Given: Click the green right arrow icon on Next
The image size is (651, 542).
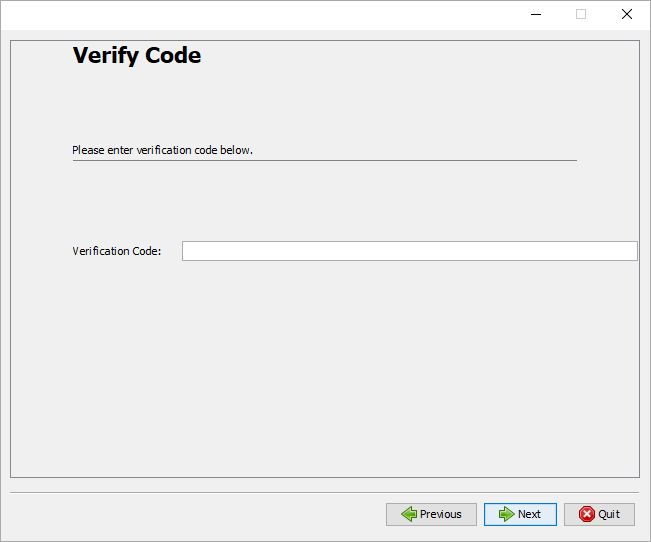Looking at the screenshot, I should click(x=506, y=514).
